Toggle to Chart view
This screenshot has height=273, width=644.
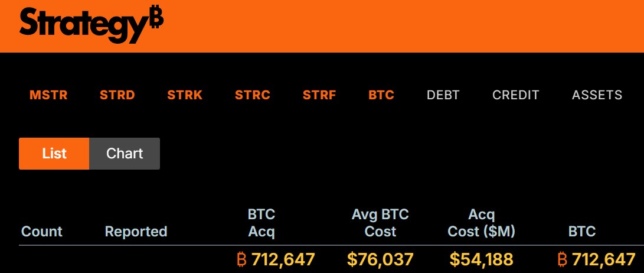(125, 154)
